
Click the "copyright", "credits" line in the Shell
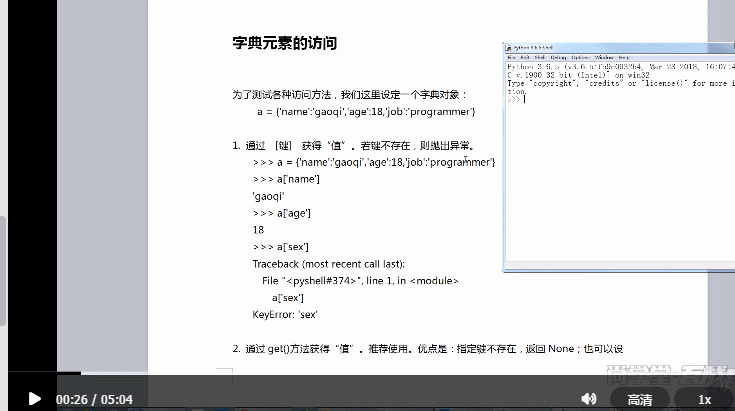point(621,83)
